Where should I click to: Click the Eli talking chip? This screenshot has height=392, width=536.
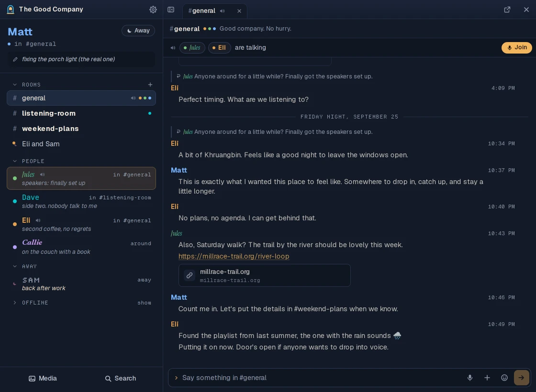220,48
